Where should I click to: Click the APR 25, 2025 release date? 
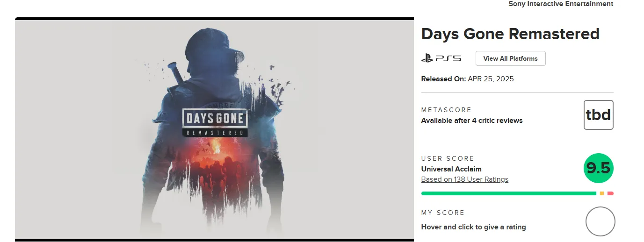click(x=491, y=79)
